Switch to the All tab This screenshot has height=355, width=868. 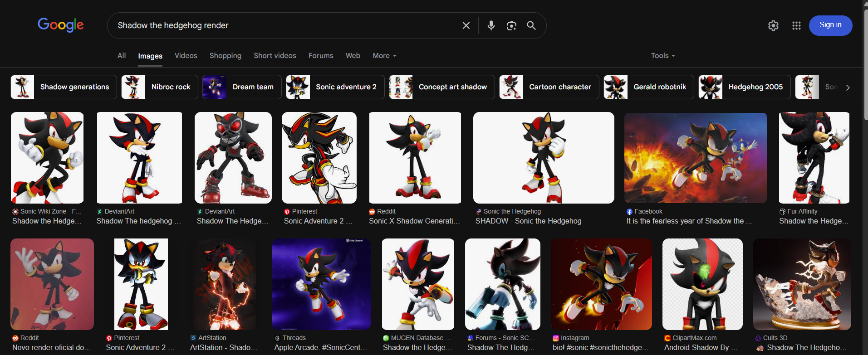(122, 55)
